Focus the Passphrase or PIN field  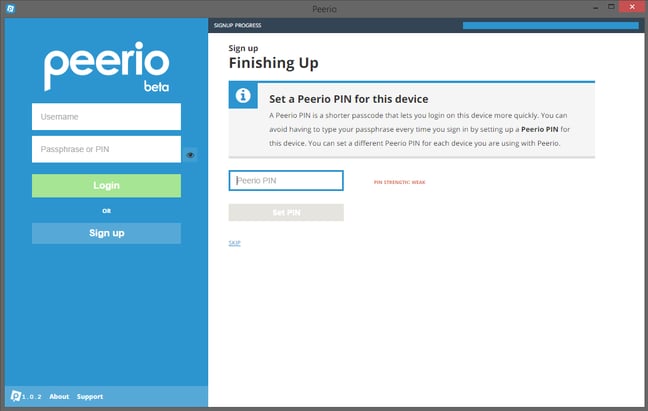pos(106,149)
